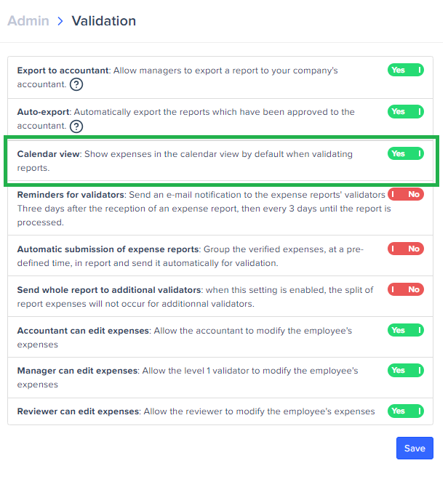Image resolution: width=448 pixels, height=479 pixels.
Task: Click the help icon under Export to accountant
Action: click(76, 84)
